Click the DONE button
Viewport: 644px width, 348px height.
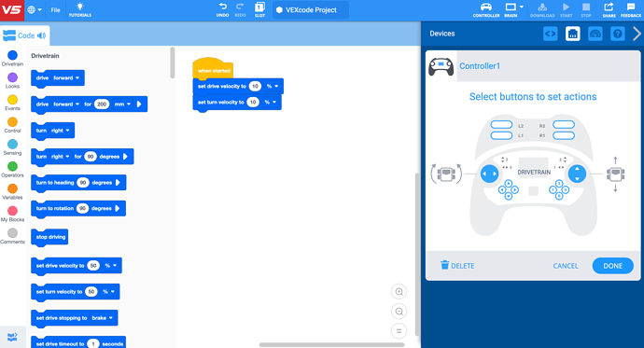tap(613, 266)
